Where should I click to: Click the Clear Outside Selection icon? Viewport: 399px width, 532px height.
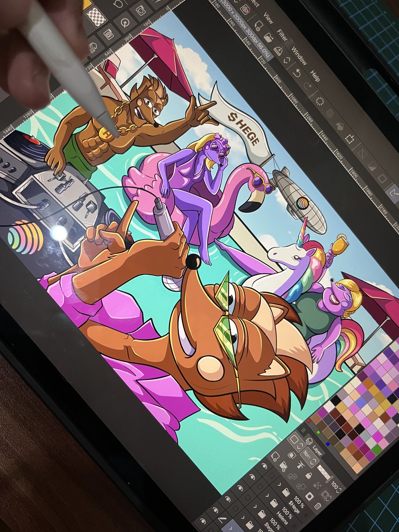pyautogui.click(x=330, y=113)
